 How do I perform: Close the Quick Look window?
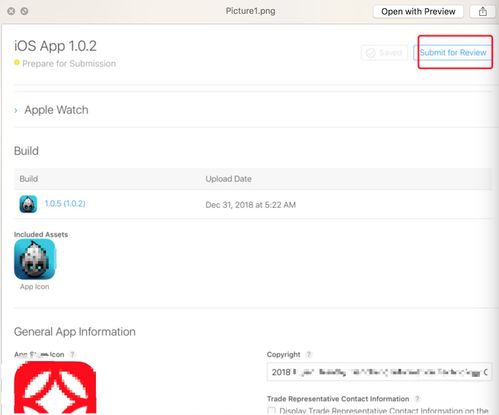(x=11, y=11)
